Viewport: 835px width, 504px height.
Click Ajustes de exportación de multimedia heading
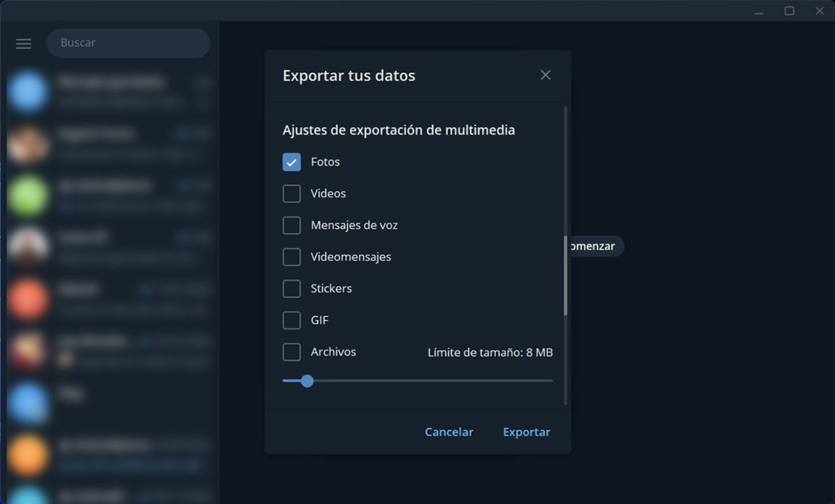[398, 130]
